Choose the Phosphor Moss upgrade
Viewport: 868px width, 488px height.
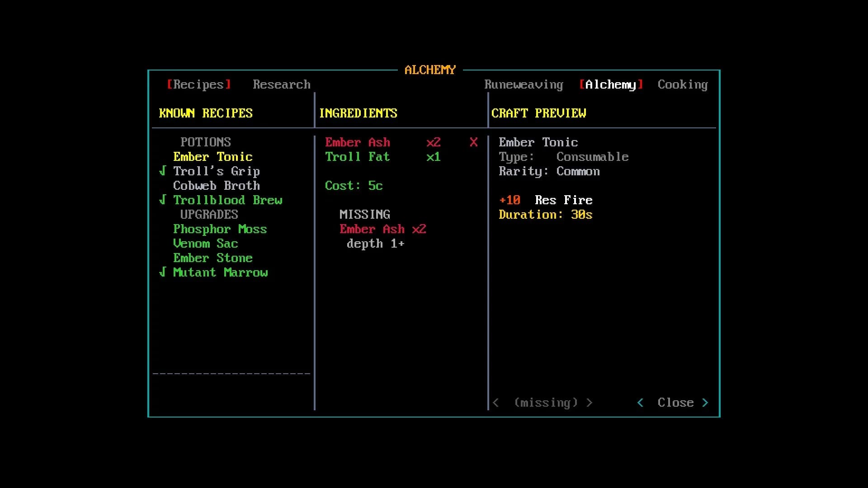click(x=220, y=229)
